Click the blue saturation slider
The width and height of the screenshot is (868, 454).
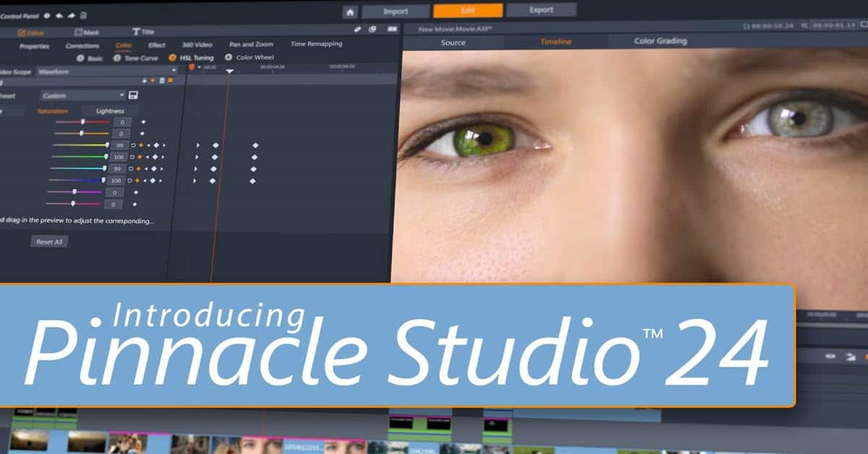click(77, 180)
